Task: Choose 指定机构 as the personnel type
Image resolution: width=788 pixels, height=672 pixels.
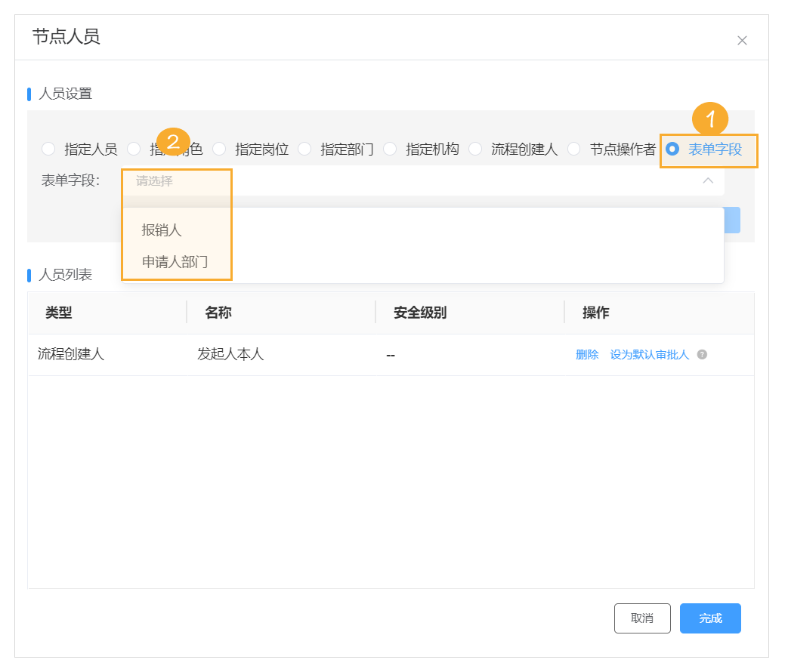Action: [x=391, y=149]
